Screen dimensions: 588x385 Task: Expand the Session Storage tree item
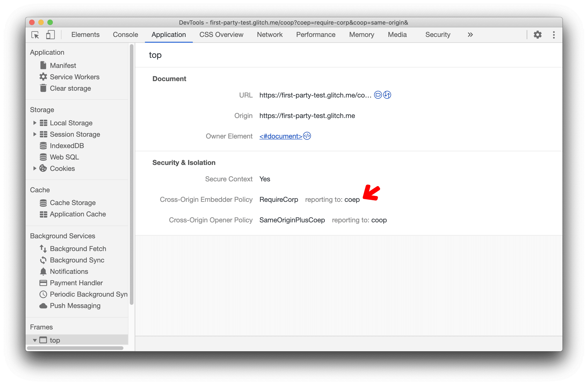[x=34, y=134]
